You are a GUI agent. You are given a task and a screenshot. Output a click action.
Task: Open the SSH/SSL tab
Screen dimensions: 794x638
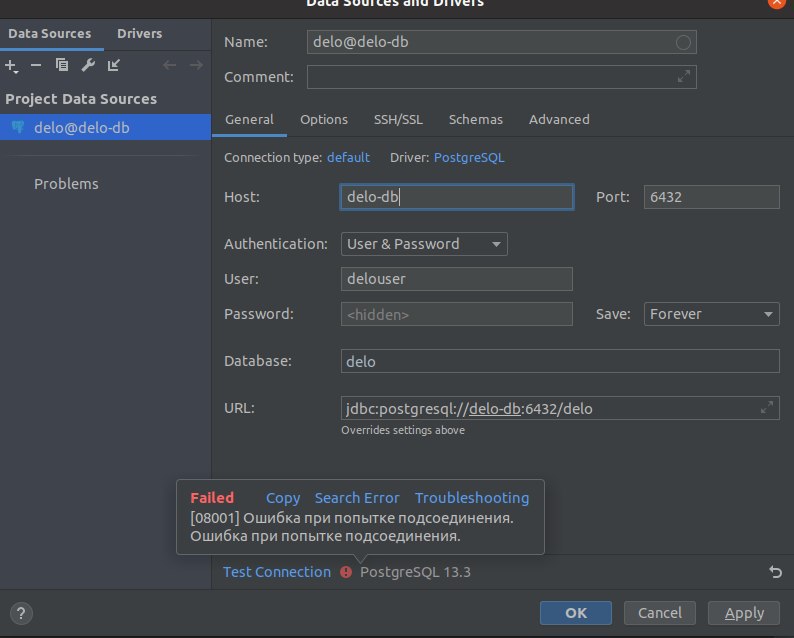(x=398, y=119)
